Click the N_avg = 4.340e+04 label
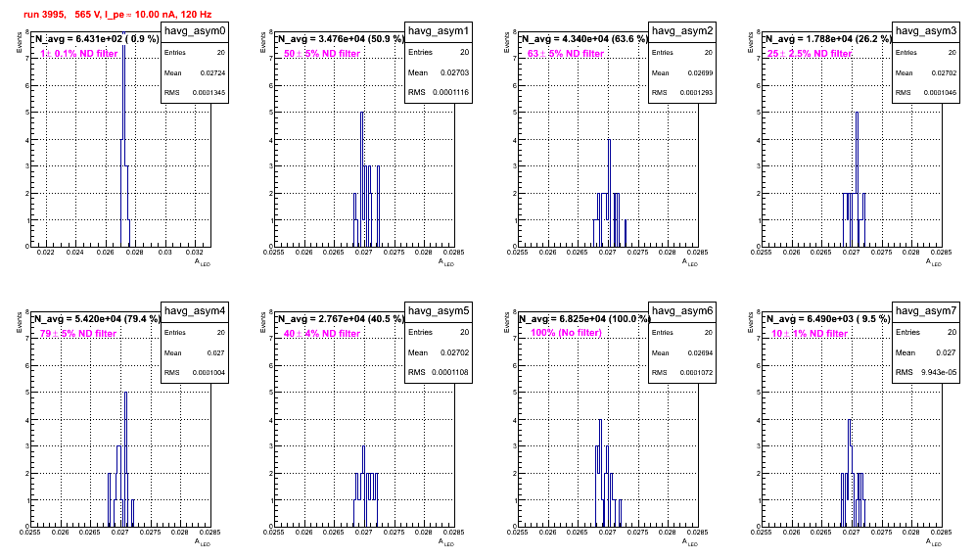 (584, 38)
